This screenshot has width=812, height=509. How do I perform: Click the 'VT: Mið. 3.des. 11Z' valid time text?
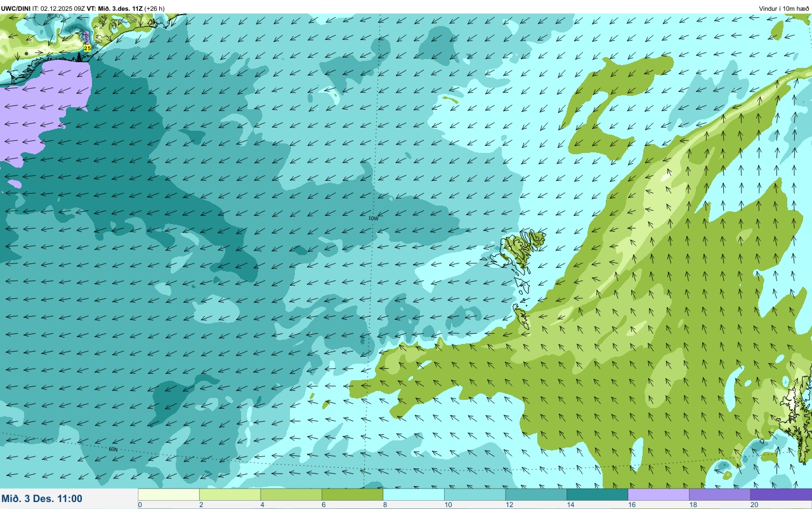pyautogui.click(x=114, y=8)
